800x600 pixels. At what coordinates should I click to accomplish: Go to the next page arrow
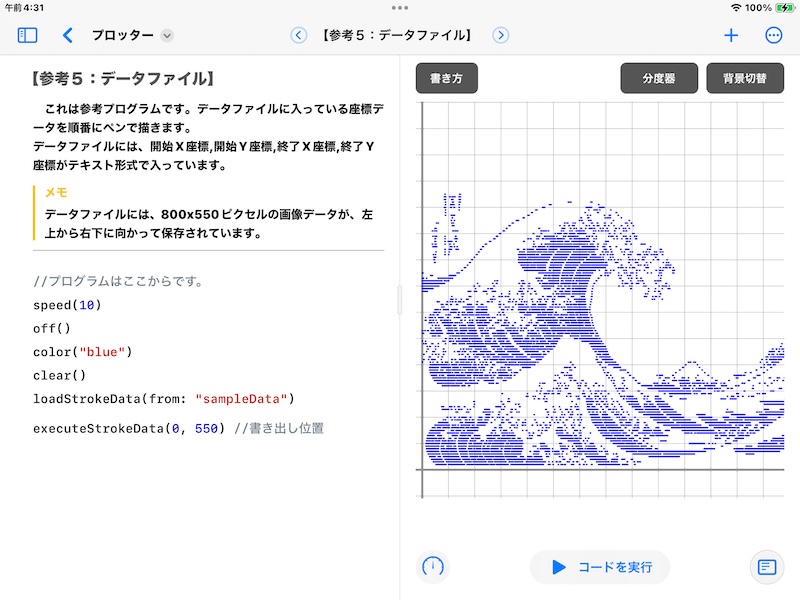point(500,35)
